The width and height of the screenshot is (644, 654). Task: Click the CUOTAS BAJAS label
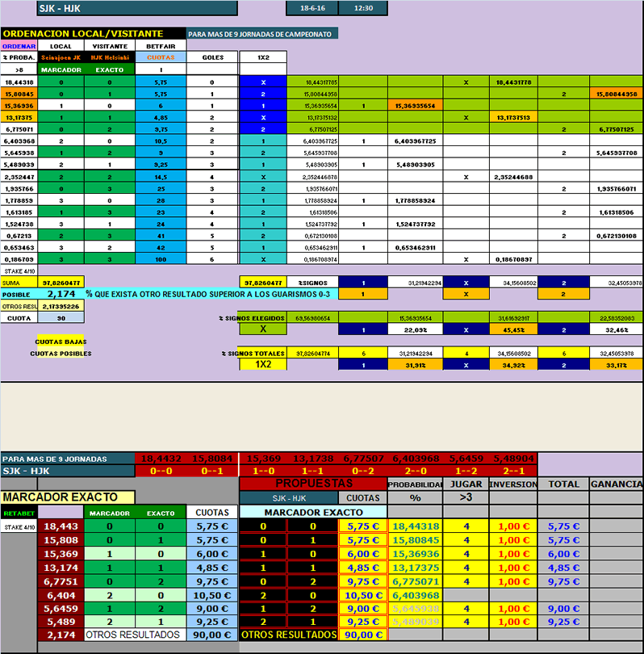click(x=61, y=342)
